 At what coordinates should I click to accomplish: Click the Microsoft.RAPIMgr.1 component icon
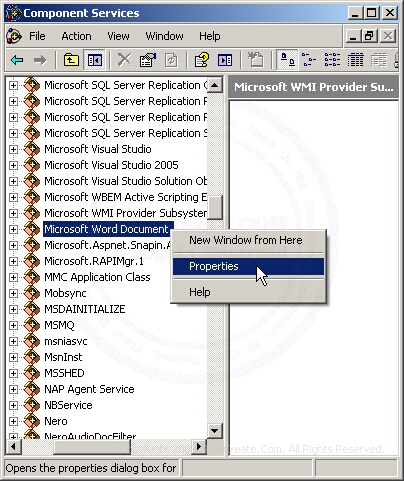tap(32, 261)
